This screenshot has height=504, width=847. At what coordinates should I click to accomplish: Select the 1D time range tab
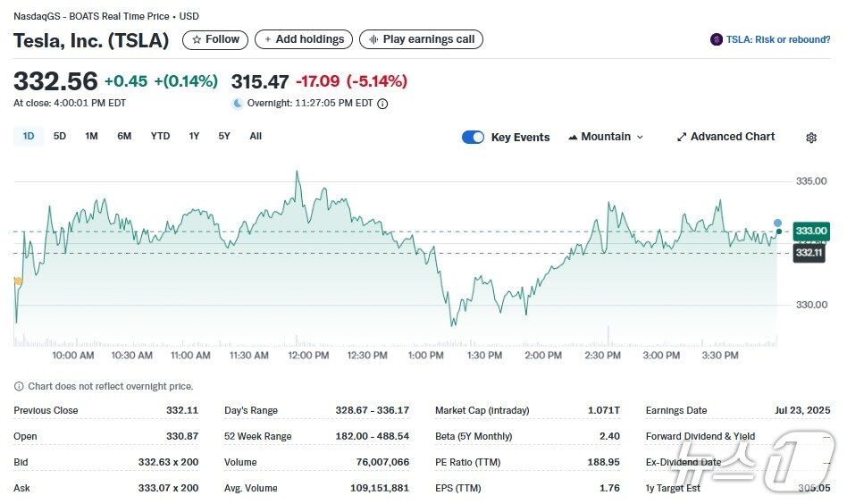coord(29,136)
